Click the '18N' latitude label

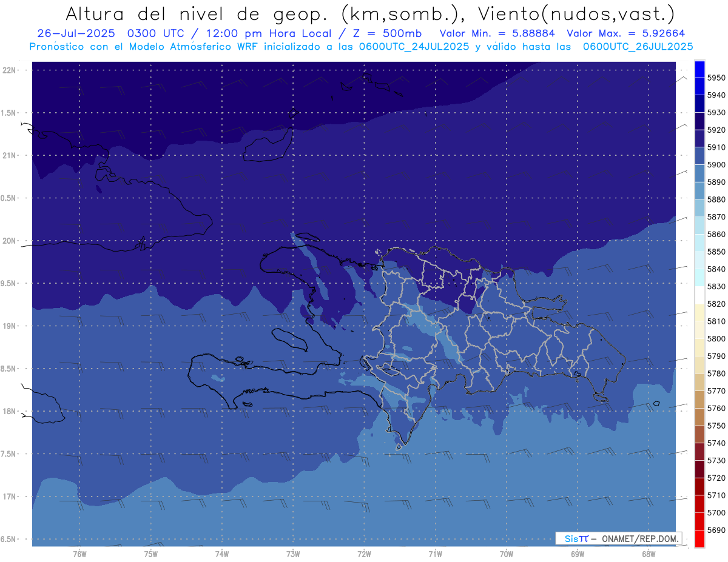click(x=9, y=411)
